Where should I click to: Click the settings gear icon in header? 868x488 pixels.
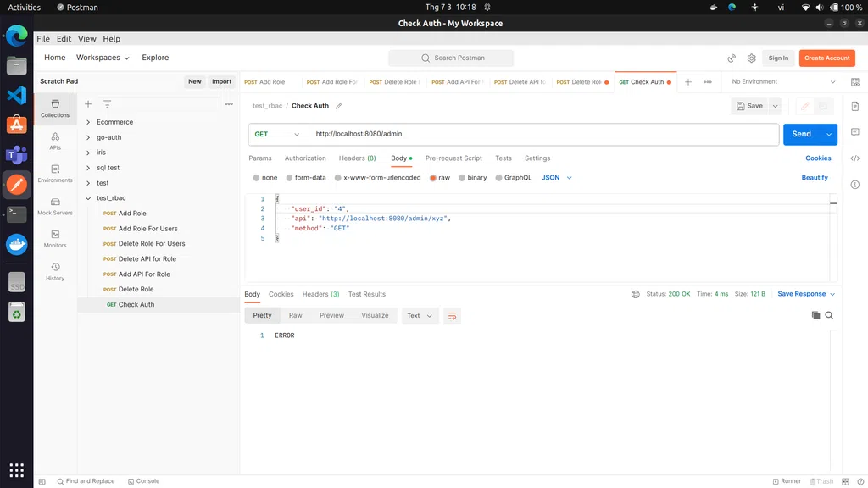point(751,58)
